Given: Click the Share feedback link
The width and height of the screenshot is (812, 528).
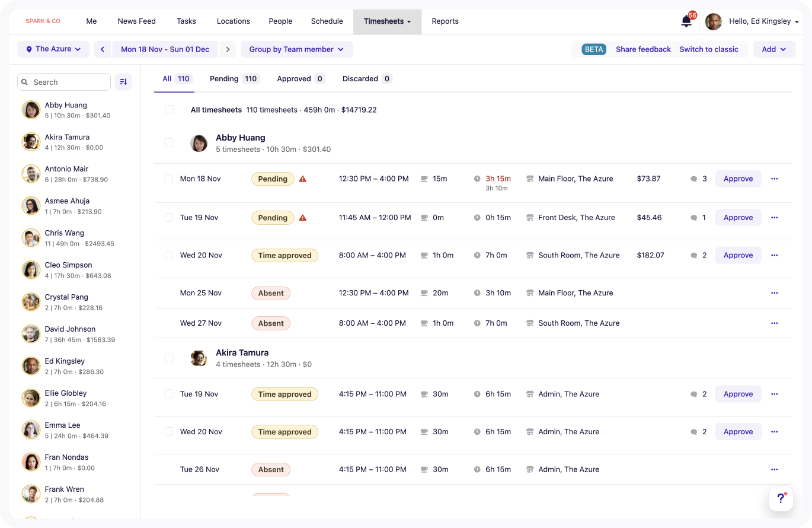Looking at the screenshot, I should [643, 49].
